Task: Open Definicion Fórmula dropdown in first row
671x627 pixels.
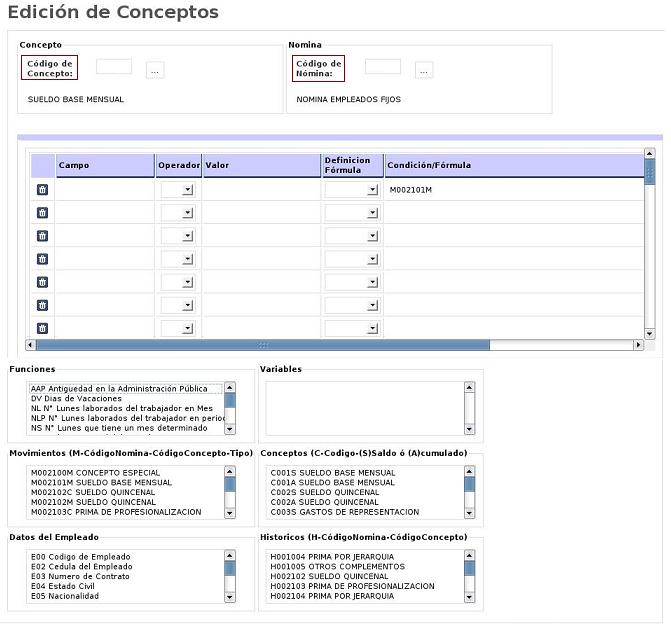Action: coord(352,189)
